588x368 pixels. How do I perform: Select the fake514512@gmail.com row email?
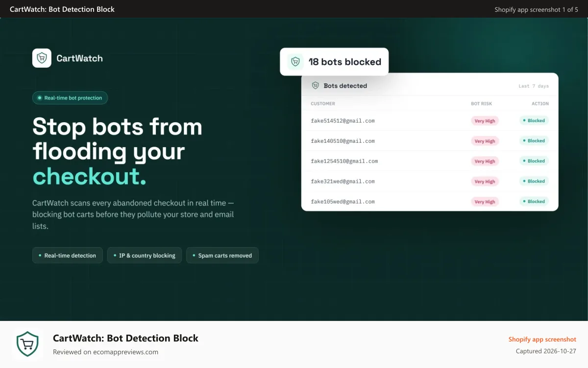click(343, 121)
